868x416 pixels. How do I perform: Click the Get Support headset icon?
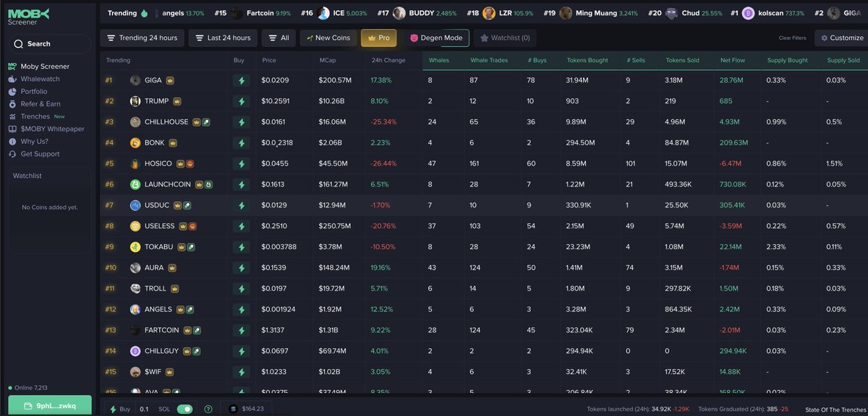click(x=12, y=154)
